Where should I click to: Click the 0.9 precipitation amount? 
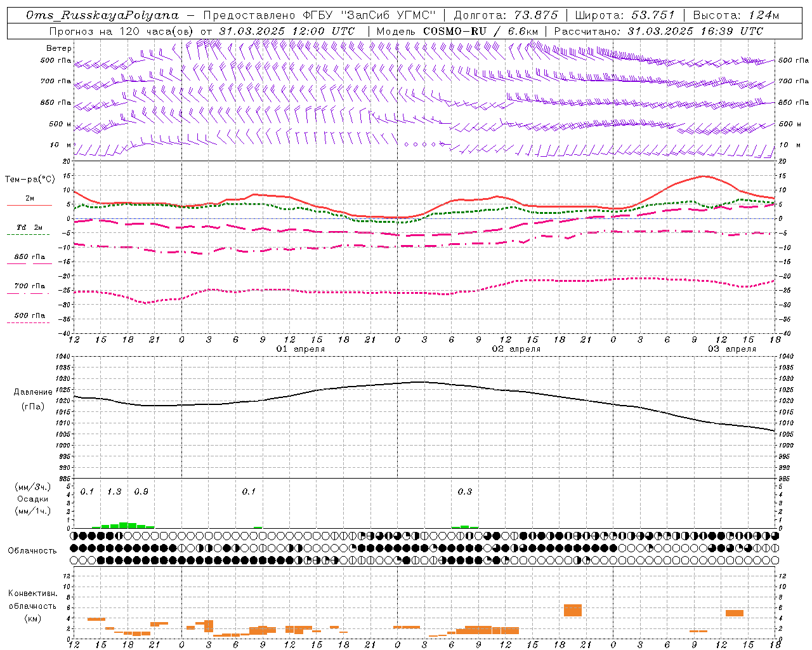pos(141,491)
